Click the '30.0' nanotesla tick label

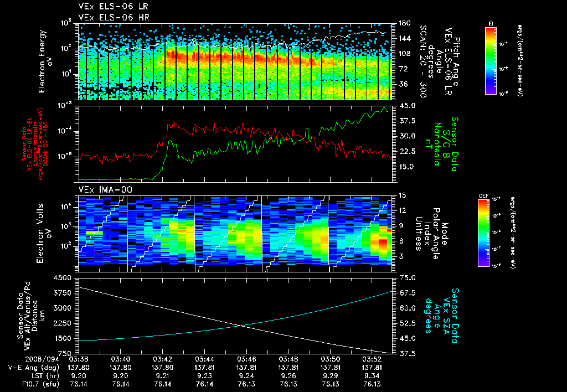(406, 136)
